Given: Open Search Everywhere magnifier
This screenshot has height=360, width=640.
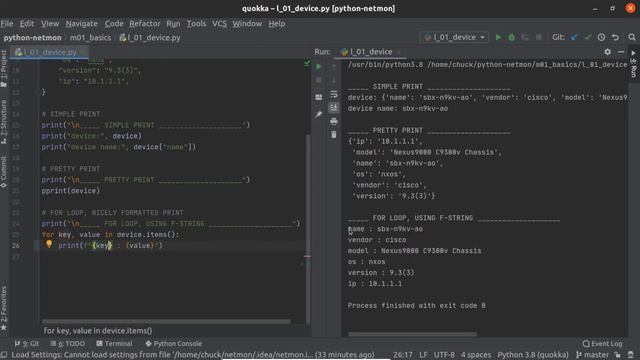Looking at the screenshot, I should [632, 37].
